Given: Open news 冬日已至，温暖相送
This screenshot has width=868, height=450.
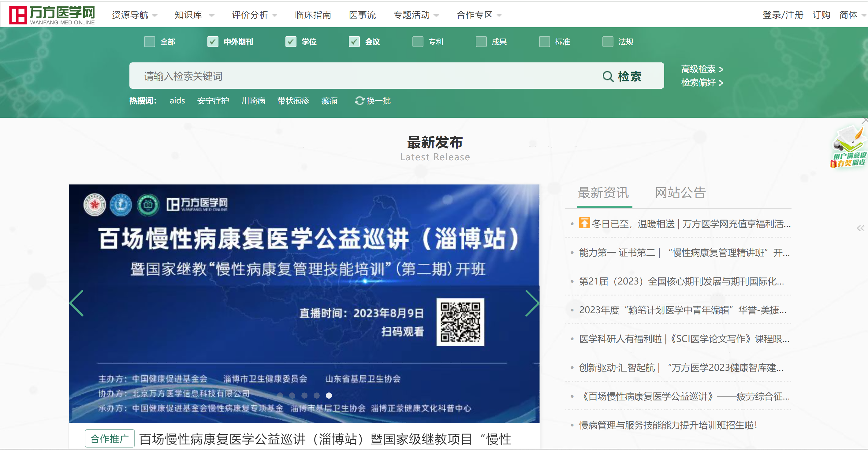Looking at the screenshot, I should 691,224.
